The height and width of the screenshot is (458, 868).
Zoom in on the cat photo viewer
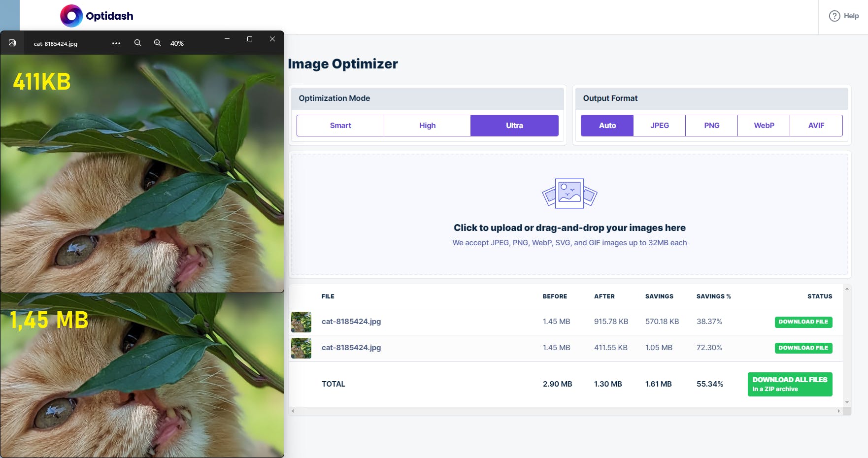[x=158, y=43]
